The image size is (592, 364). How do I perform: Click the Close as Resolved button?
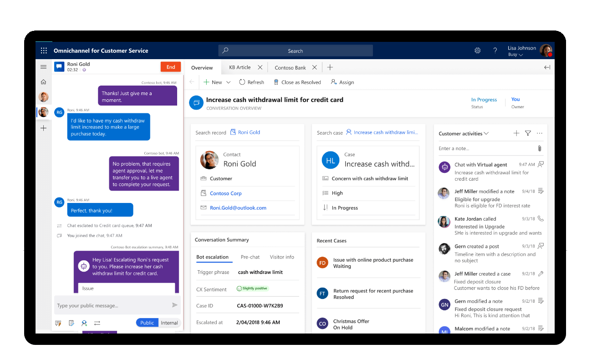tap(297, 82)
